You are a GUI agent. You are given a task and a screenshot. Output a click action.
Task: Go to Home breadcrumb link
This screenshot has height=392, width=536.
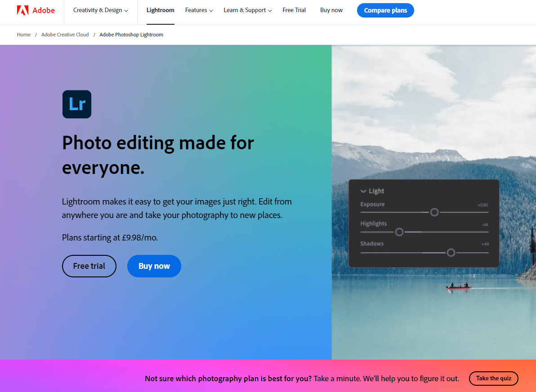24,35
